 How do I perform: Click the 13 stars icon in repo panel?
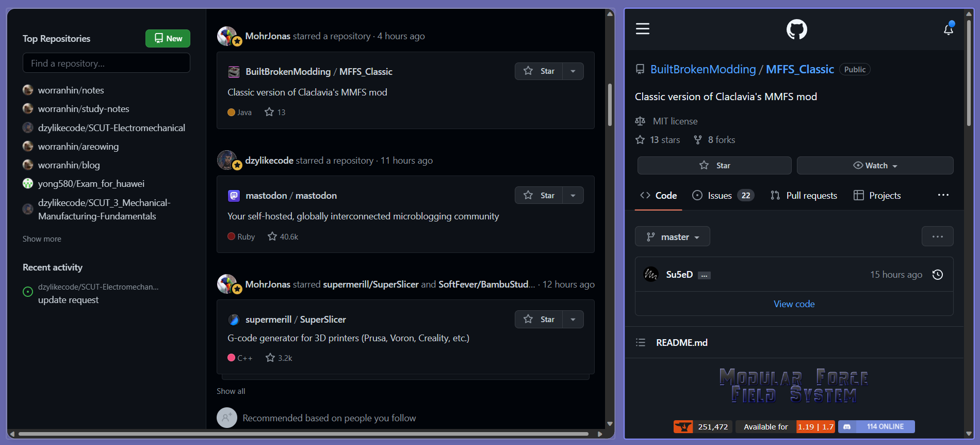click(640, 139)
